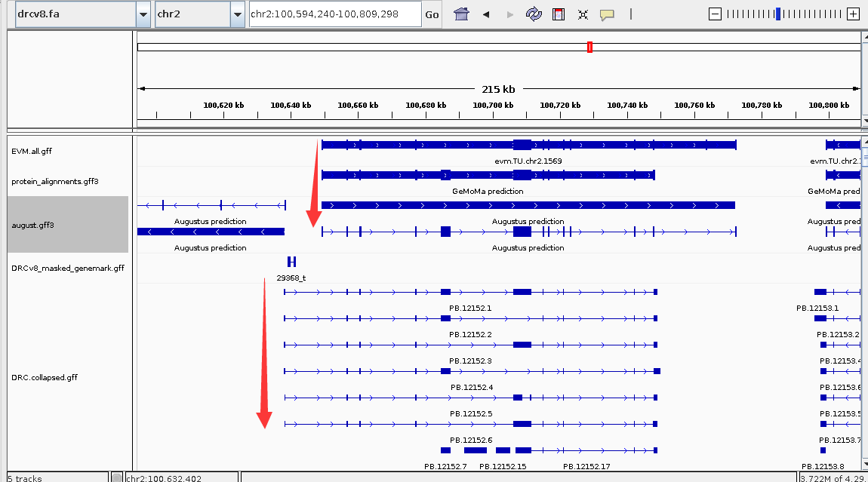The height and width of the screenshot is (482, 868).
Task: Click the red locus marker in chromosome ideogram
Action: pyautogui.click(x=589, y=46)
